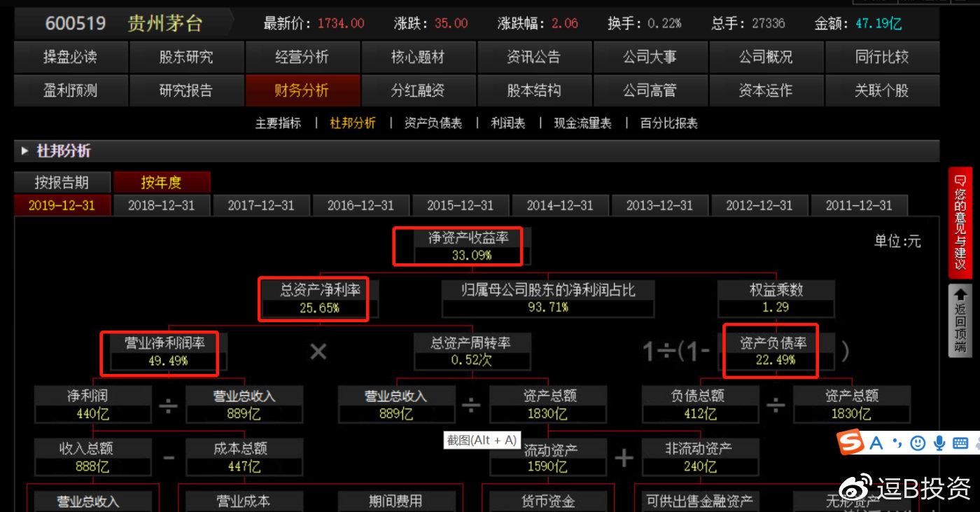Screen dimensions: 980x512
Task: Click the 期间费用 box
Action: 395,501
